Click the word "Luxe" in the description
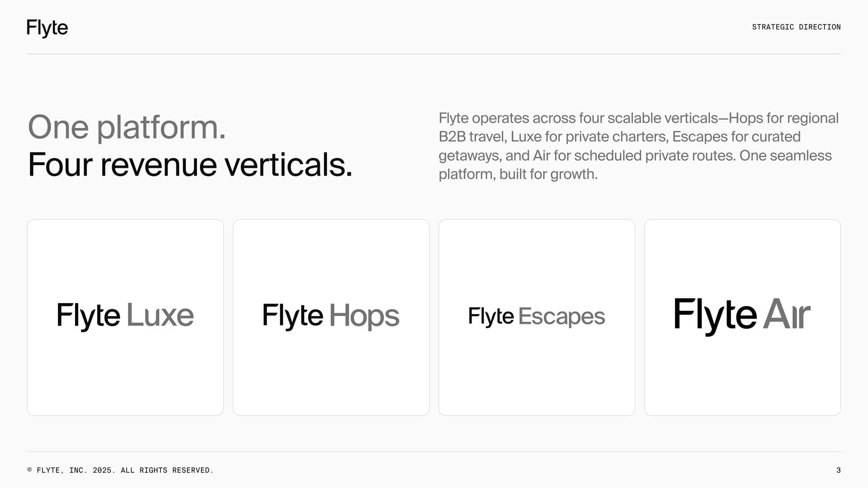Image resolution: width=868 pixels, height=488 pixels. pyautogui.click(x=525, y=137)
